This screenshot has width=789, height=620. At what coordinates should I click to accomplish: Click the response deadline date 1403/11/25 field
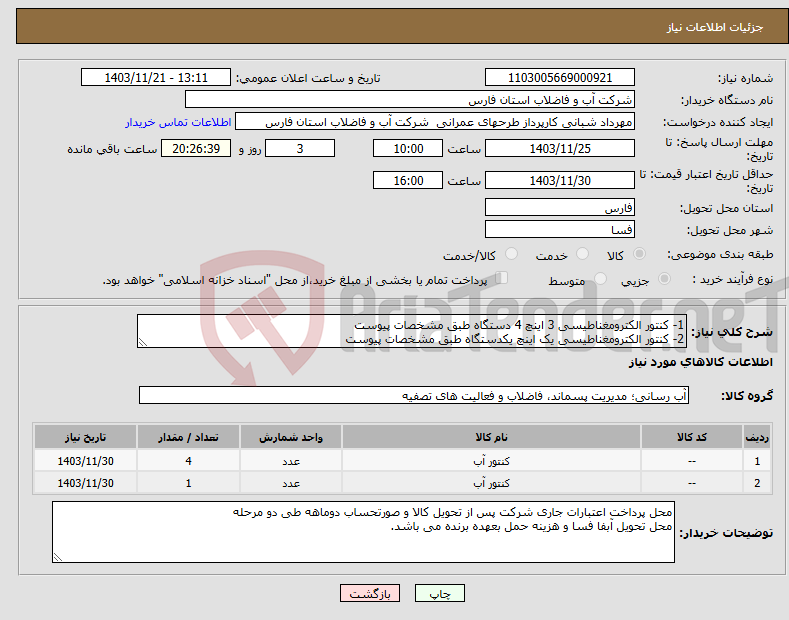[x=560, y=148]
